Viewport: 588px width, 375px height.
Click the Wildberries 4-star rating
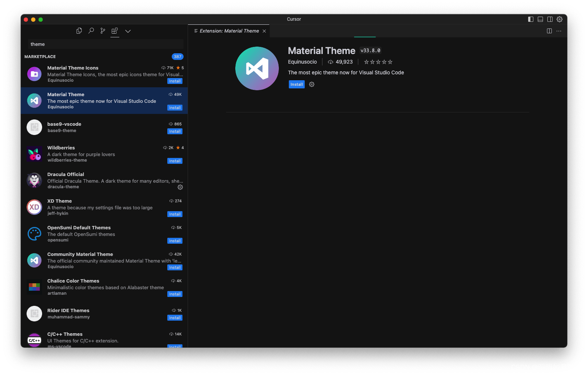coord(180,148)
